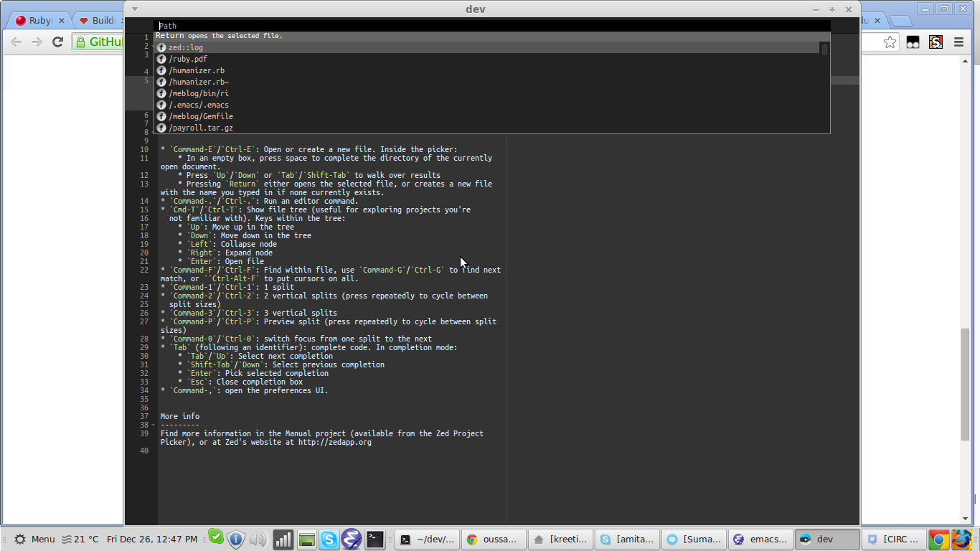Launch the Emacs launcher icon in panel
This screenshot has width=980, height=551.
(352, 540)
